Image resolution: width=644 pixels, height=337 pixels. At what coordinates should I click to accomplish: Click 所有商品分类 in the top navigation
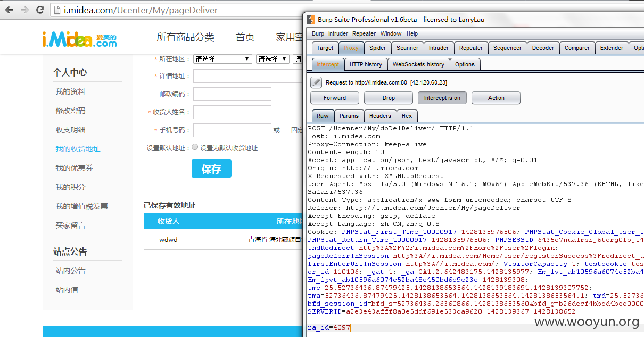coord(185,37)
